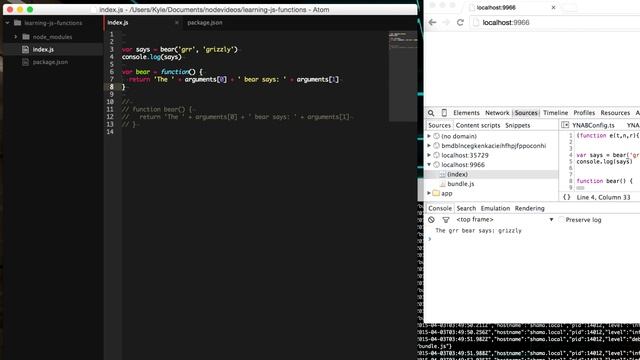Toggle DevTools device mode phone icon
This screenshot has height=360, width=640.
point(444,113)
